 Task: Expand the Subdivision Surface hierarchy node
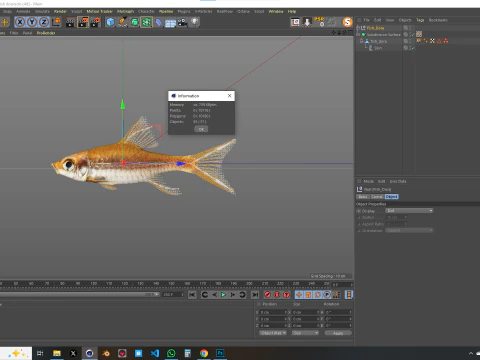[358, 35]
